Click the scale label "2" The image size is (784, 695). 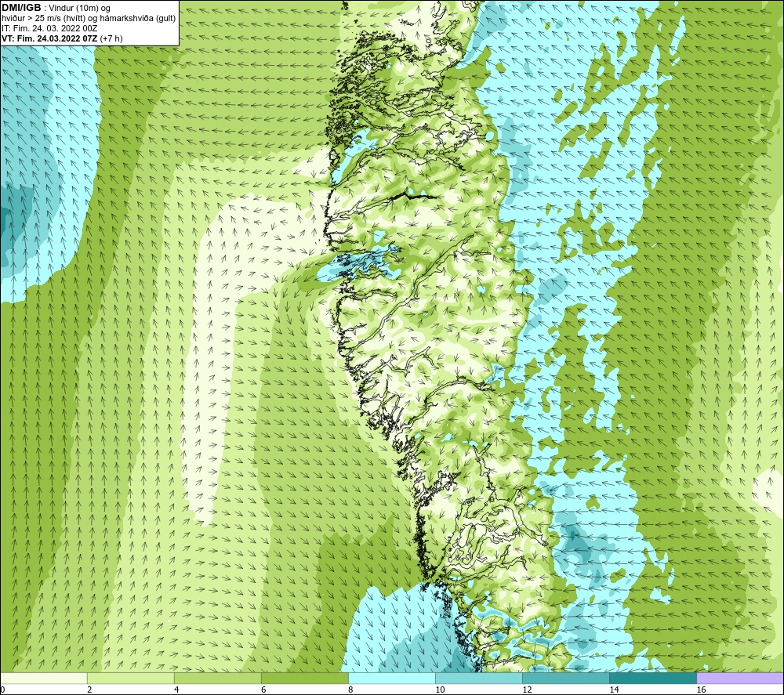[89, 690]
